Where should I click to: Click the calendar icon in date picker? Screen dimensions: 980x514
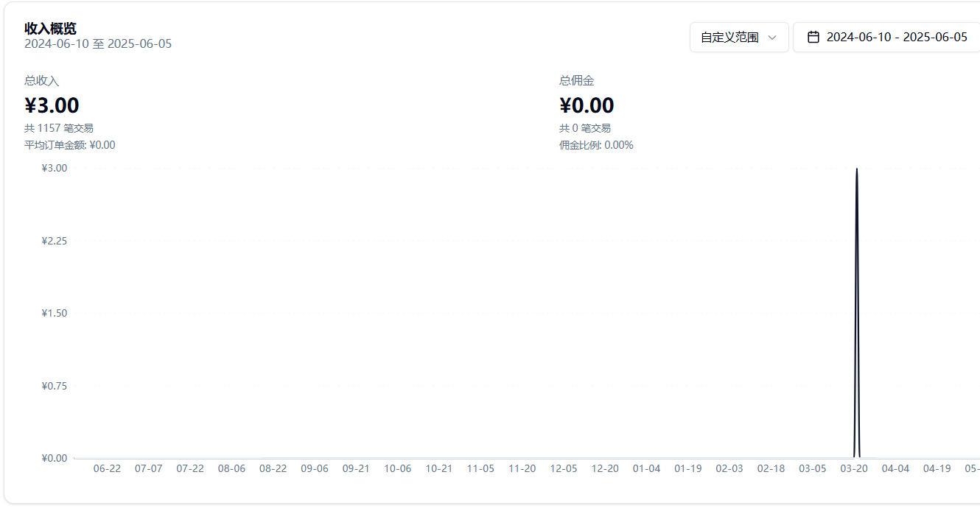pyautogui.click(x=813, y=38)
